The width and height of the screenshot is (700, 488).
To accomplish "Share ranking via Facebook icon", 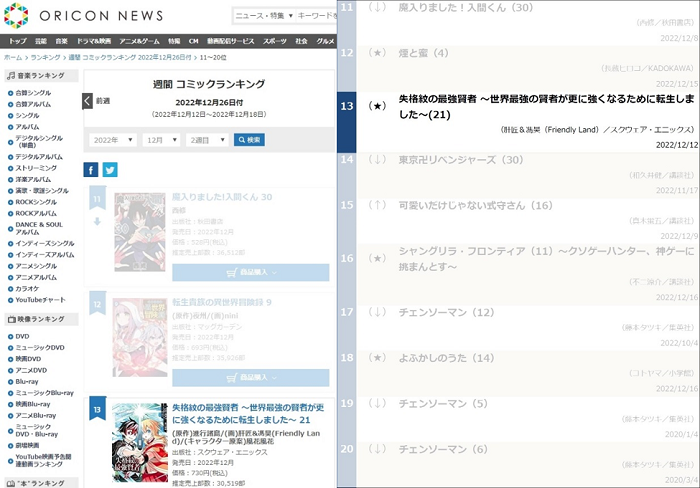I will tap(91, 170).
